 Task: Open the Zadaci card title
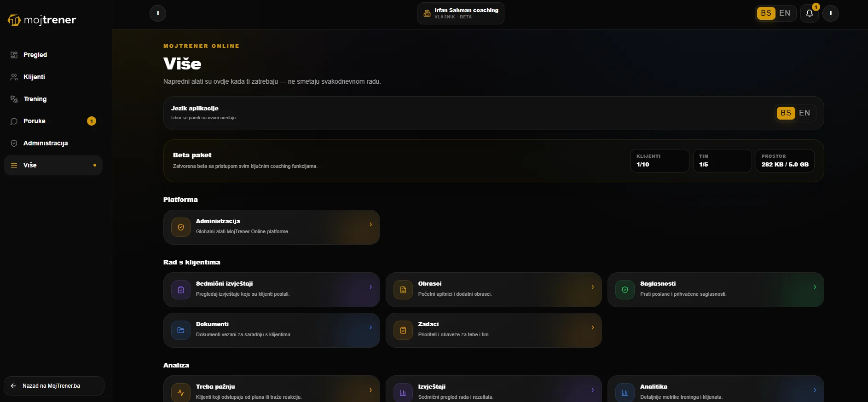pos(428,324)
